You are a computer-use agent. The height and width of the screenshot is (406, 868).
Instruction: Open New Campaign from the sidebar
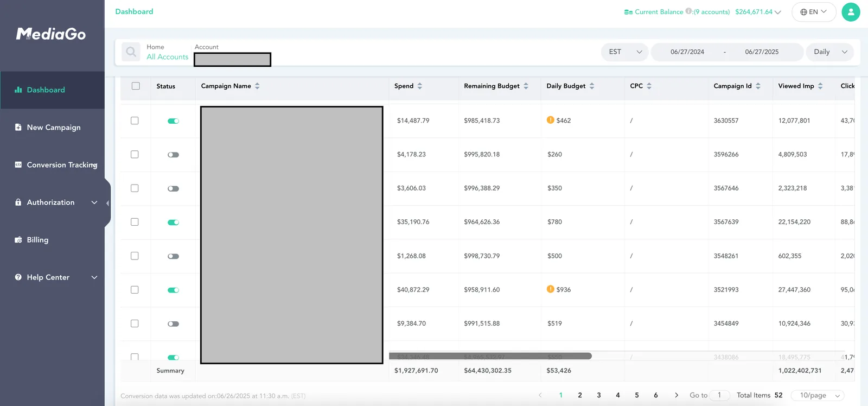(52, 128)
